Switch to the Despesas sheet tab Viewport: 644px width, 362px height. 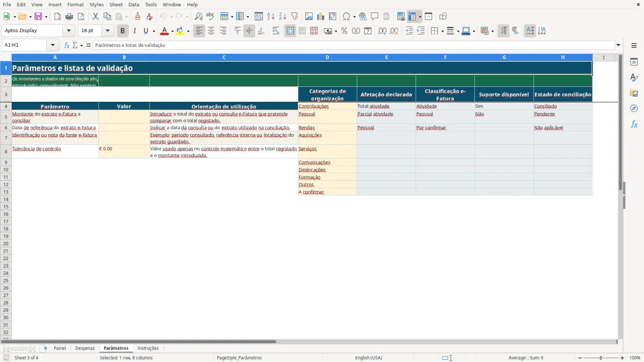[85, 348]
